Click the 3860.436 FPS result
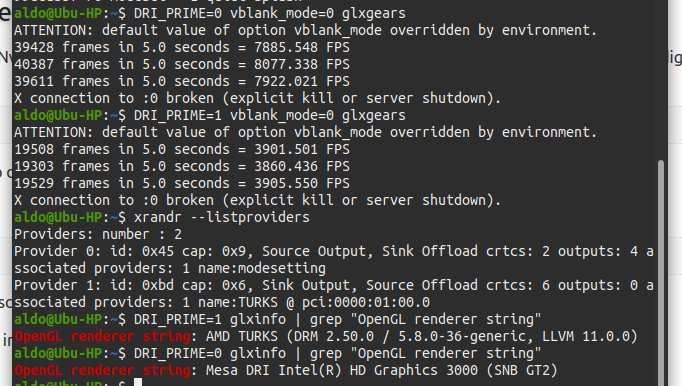This screenshot has width=682, height=386. tap(302, 166)
